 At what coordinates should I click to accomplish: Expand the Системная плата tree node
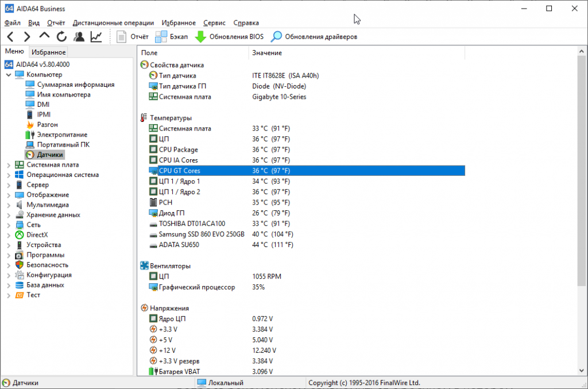tap(9, 165)
